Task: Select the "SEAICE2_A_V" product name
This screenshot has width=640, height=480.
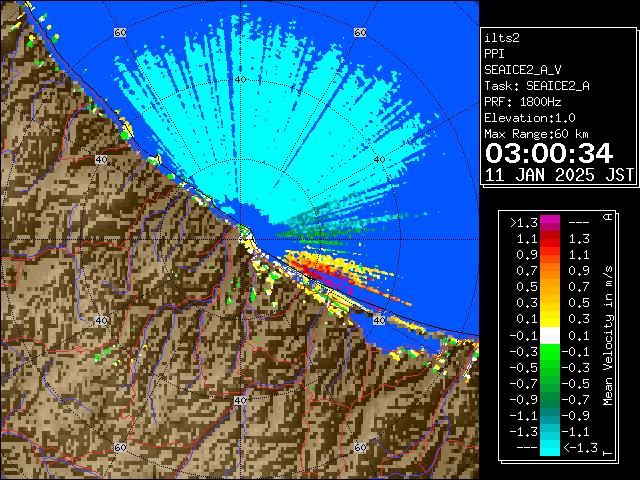Action: 523,70
